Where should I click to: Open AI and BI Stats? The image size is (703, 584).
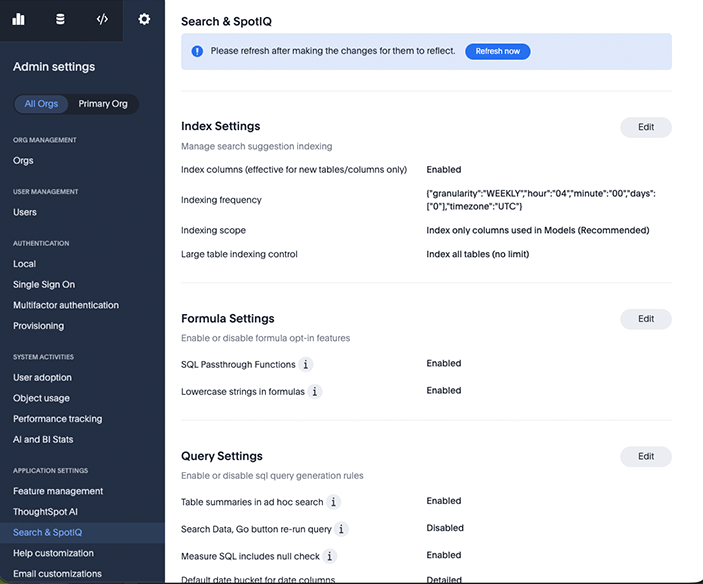pos(43,439)
